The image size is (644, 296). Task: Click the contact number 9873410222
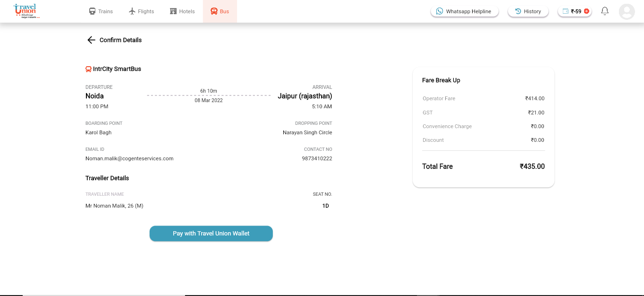[317, 159]
